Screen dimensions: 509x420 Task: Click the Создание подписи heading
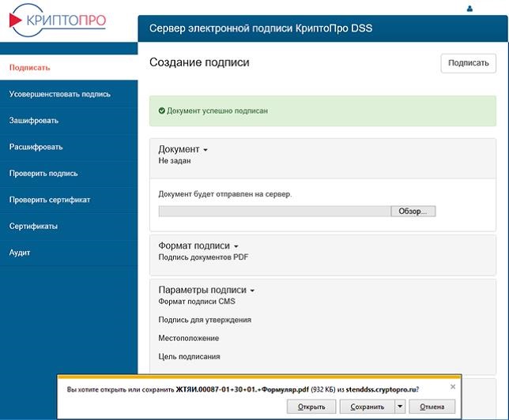click(199, 62)
